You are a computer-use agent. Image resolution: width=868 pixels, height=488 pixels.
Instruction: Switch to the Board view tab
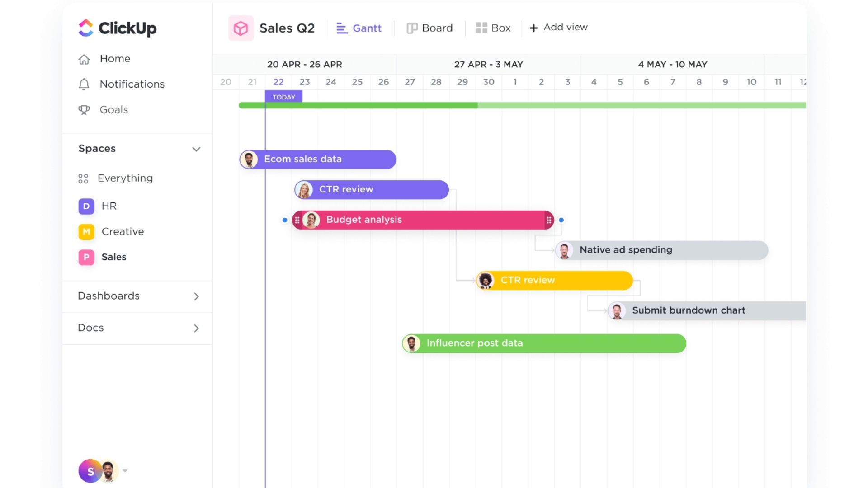[x=429, y=28]
